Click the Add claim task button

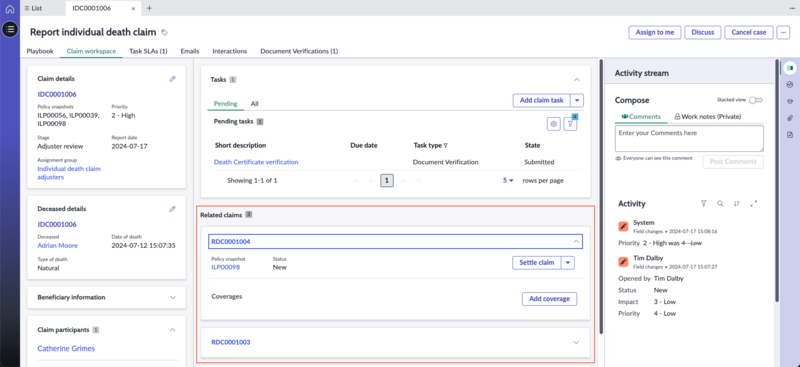(541, 100)
